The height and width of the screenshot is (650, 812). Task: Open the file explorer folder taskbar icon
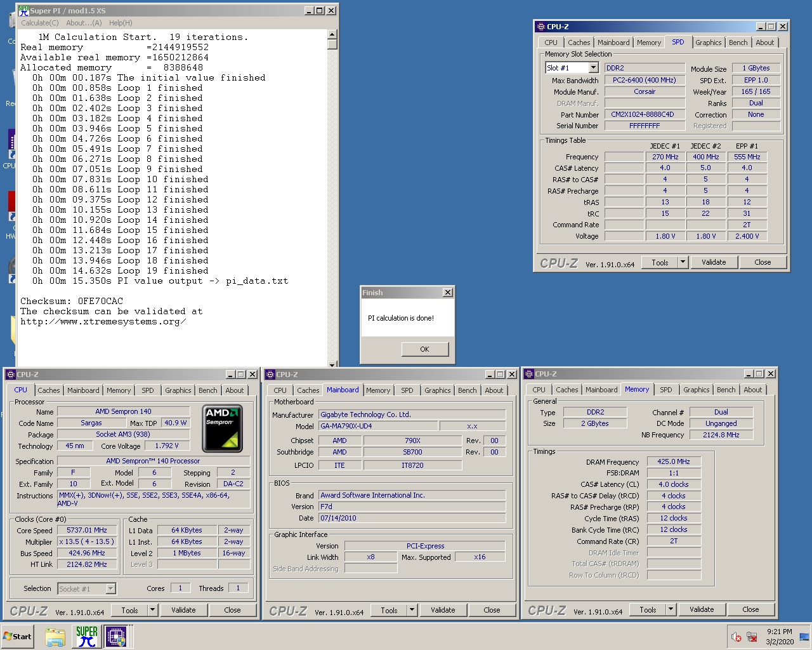pos(55,637)
